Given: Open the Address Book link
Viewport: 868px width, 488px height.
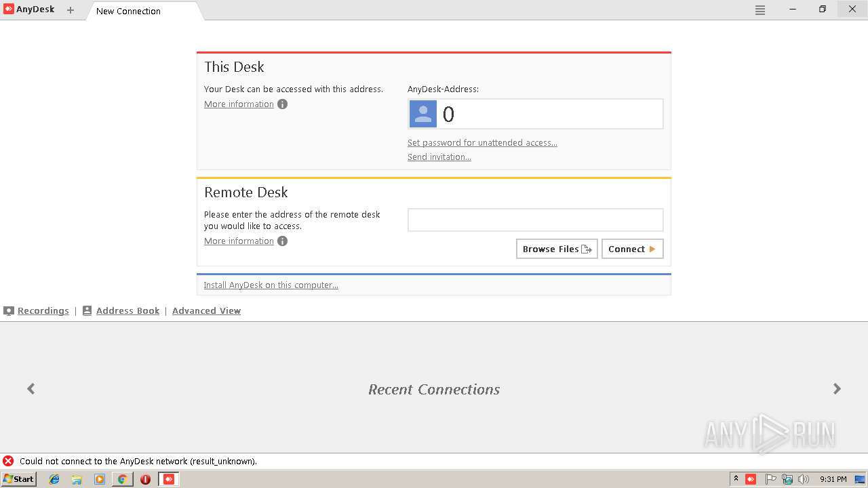Looking at the screenshot, I should click(x=127, y=311).
